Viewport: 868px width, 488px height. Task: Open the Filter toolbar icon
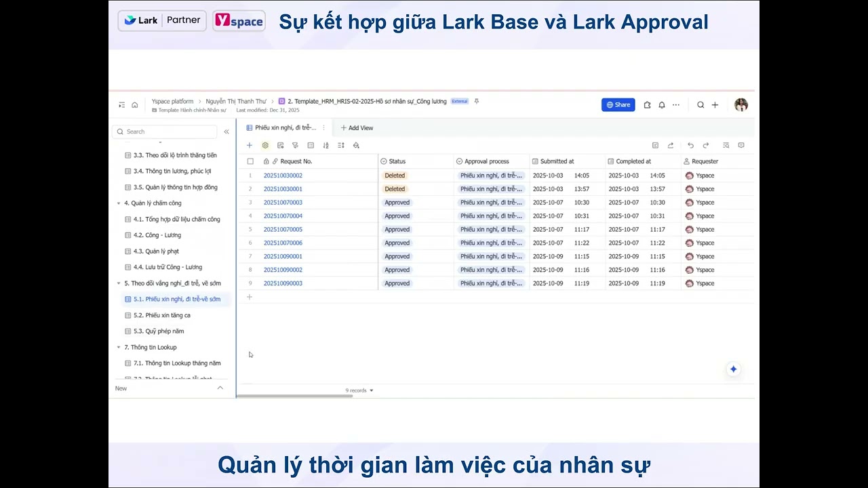[295, 145]
